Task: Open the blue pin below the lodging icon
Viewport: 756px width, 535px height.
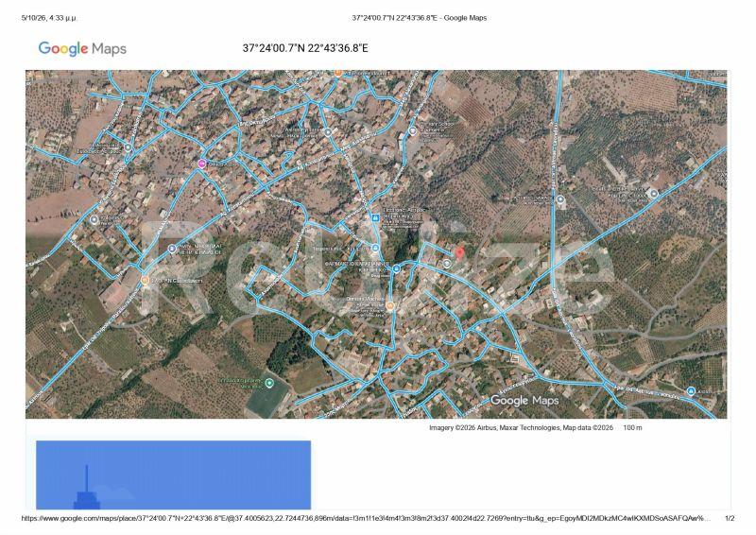Action: [375, 248]
